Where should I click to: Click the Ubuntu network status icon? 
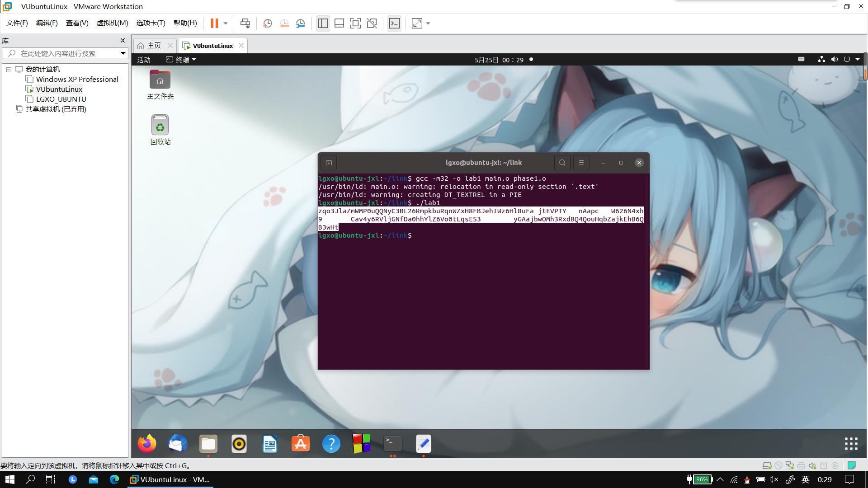pos(821,59)
